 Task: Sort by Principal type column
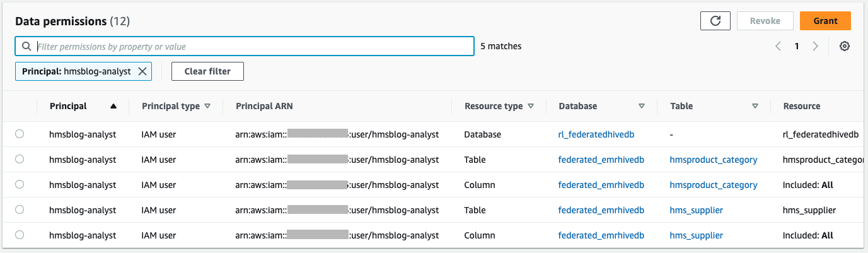pyautogui.click(x=207, y=106)
